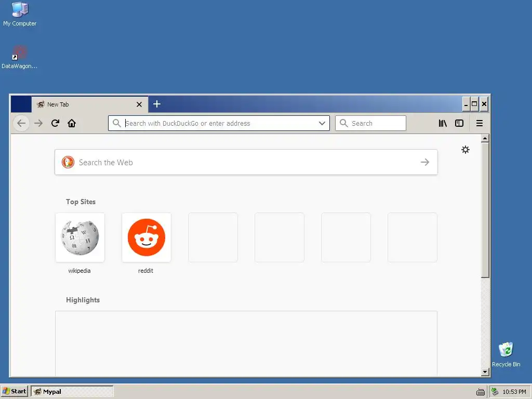
Task: Open the Library bookmarks icon
Action: [443, 123]
